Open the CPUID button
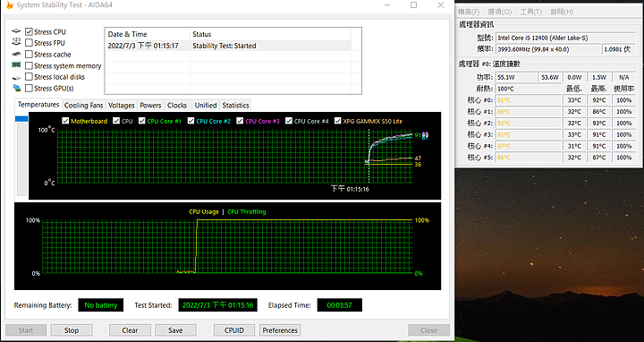This screenshot has height=342, width=644. point(234,330)
